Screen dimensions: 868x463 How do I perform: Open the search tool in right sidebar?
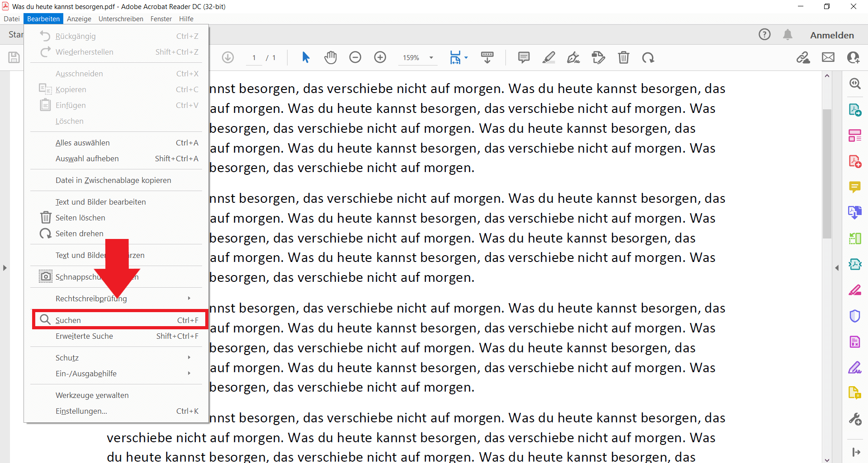[855, 84]
